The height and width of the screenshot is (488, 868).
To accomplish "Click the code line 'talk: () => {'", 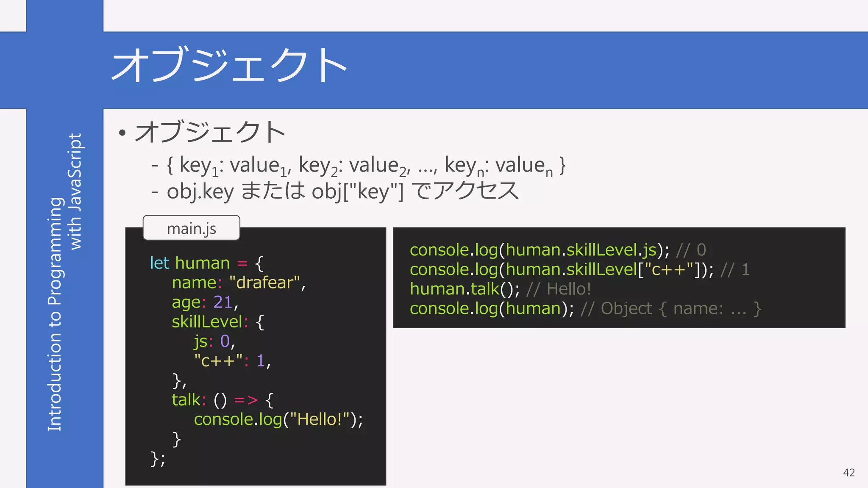I will (223, 399).
